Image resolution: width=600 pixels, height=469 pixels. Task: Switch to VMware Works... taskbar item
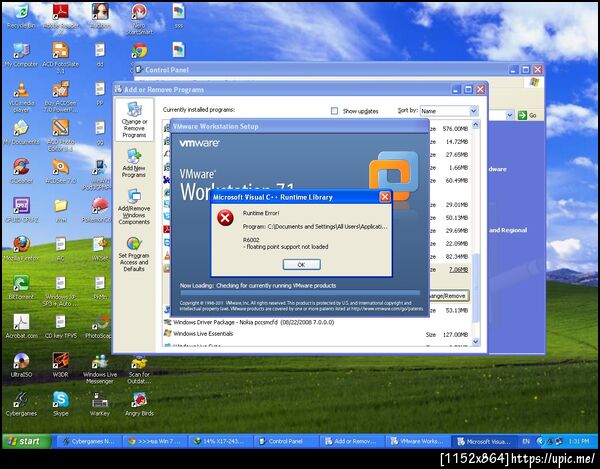point(418,441)
